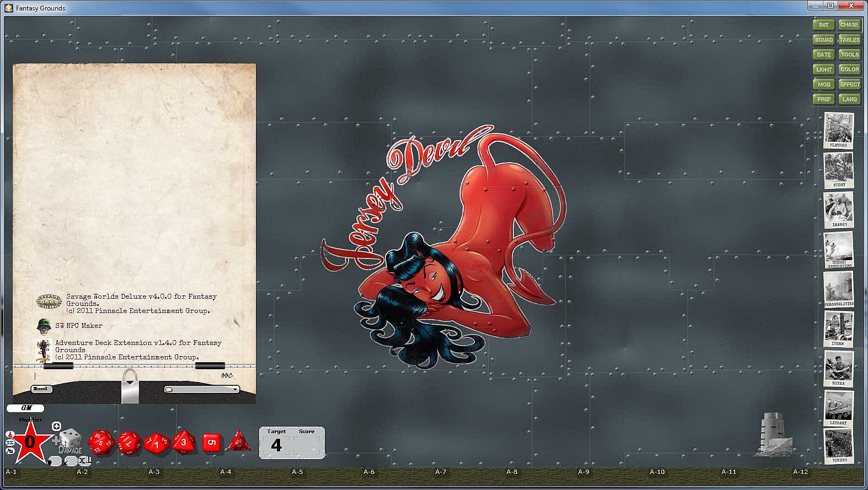This screenshot has height=490, width=868.
Task: Select hotkey slot A-6
Action: point(369,472)
